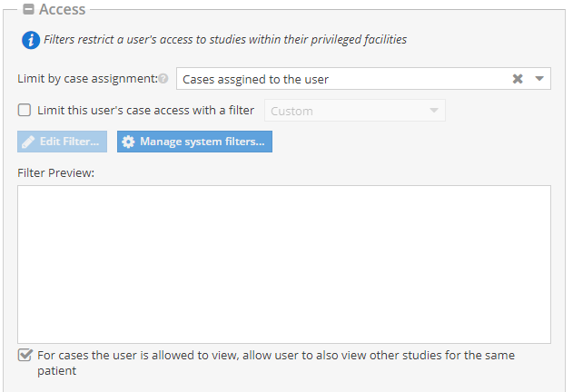Click inside the Filter Preview box
The width and height of the screenshot is (573, 392).
tap(284, 264)
